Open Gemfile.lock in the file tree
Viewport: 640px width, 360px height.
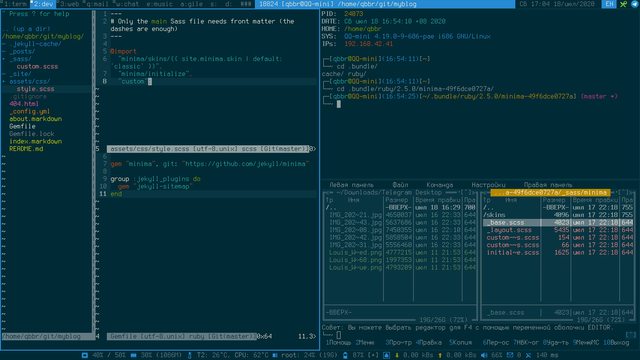point(31,134)
